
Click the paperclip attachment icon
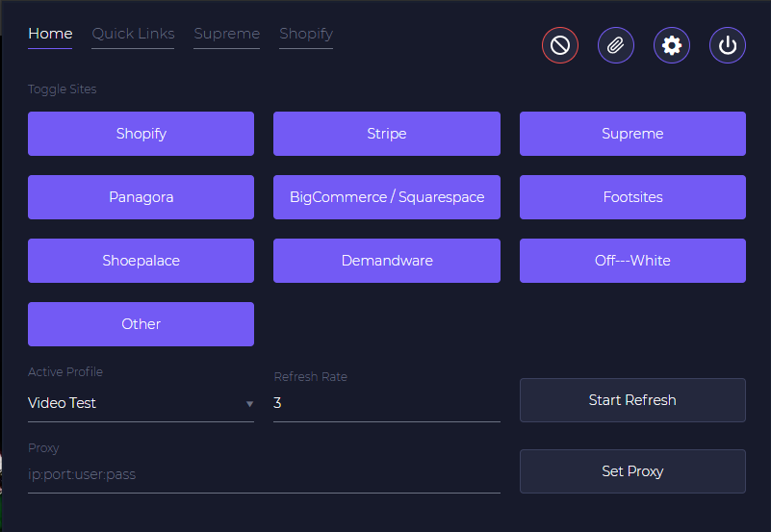(616, 45)
